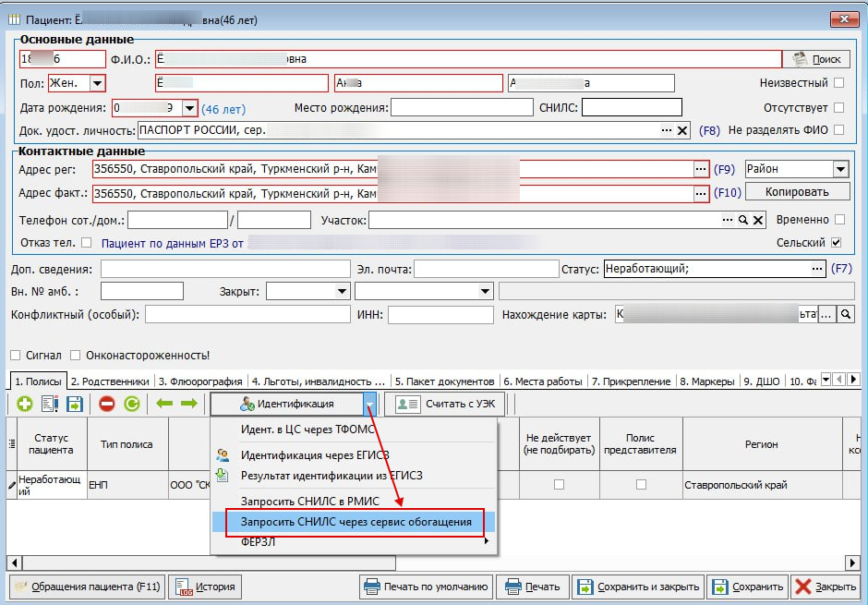Switch to 3. Флюорография tab
This screenshot has width=868, height=605.
pyautogui.click(x=200, y=381)
